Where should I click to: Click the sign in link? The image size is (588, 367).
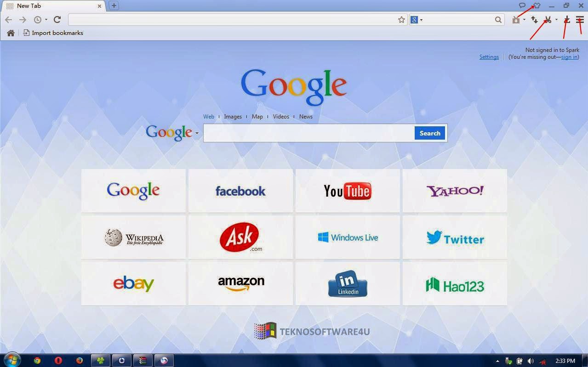coord(569,57)
